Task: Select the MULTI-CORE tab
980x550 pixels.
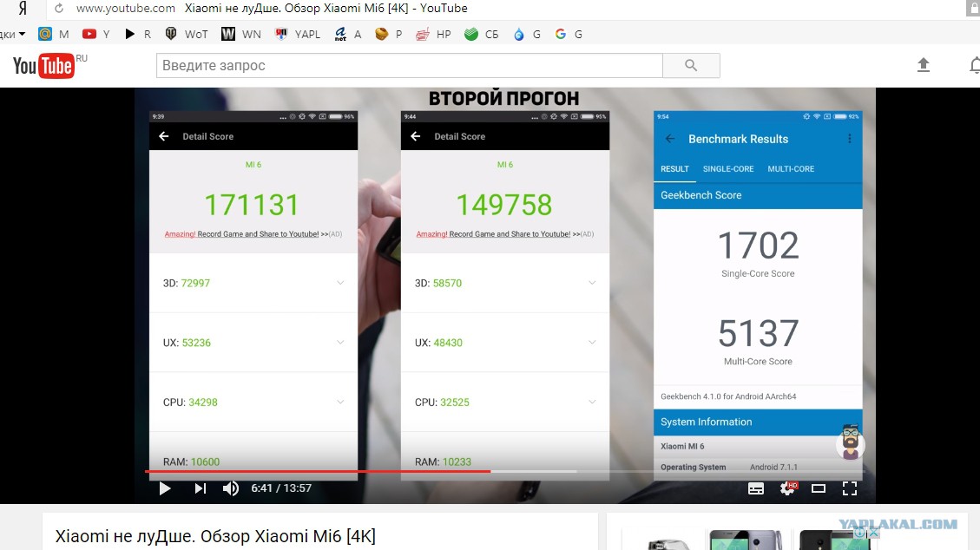Action: 791,168
